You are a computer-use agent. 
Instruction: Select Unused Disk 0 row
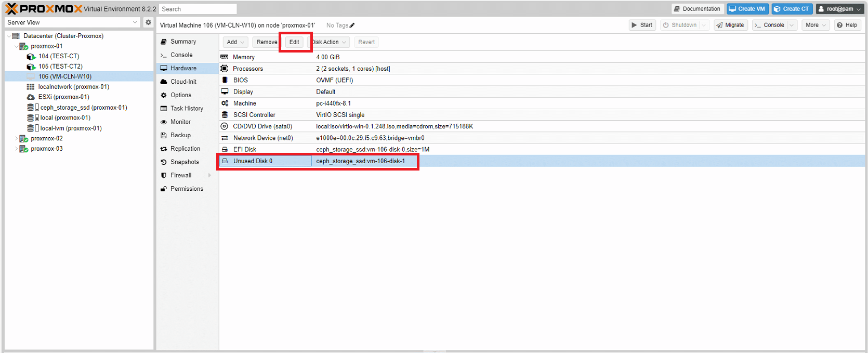tap(542, 161)
